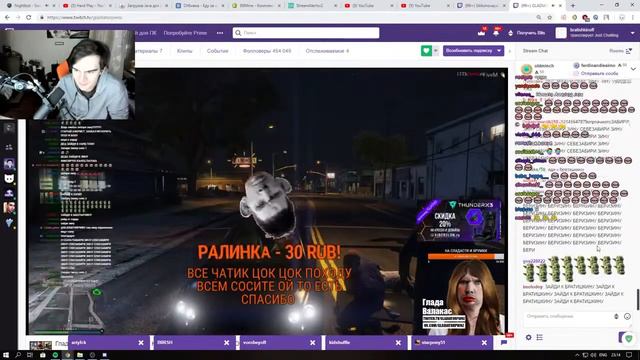Open the Фолловеры 454 049 tab
The width and height of the screenshot is (640, 360).
point(267,51)
